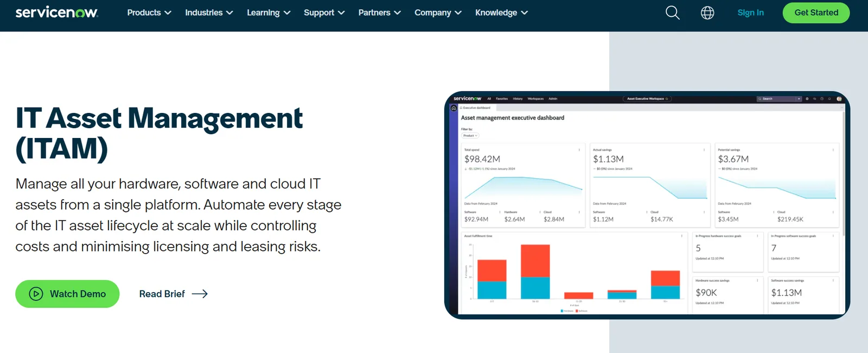Screen dimensions: 868x353
Task: Click the Total spend line chart
Action: tap(523, 187)
